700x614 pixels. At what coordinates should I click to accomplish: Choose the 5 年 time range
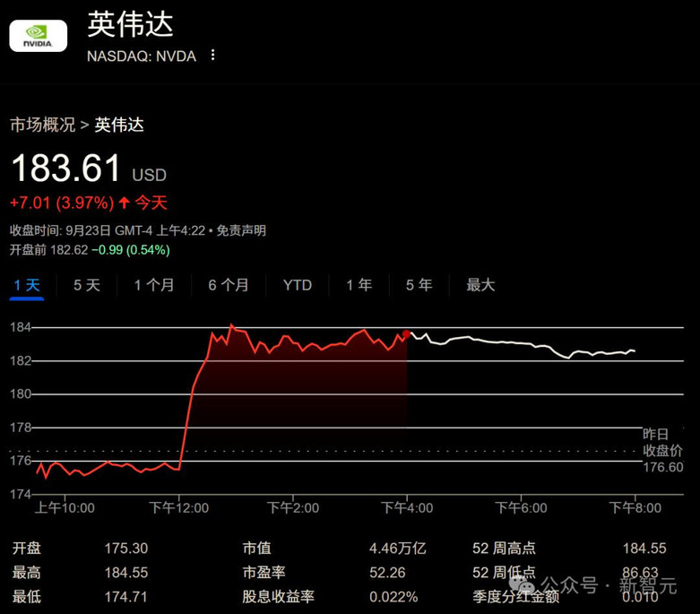[x=419, y=285]
